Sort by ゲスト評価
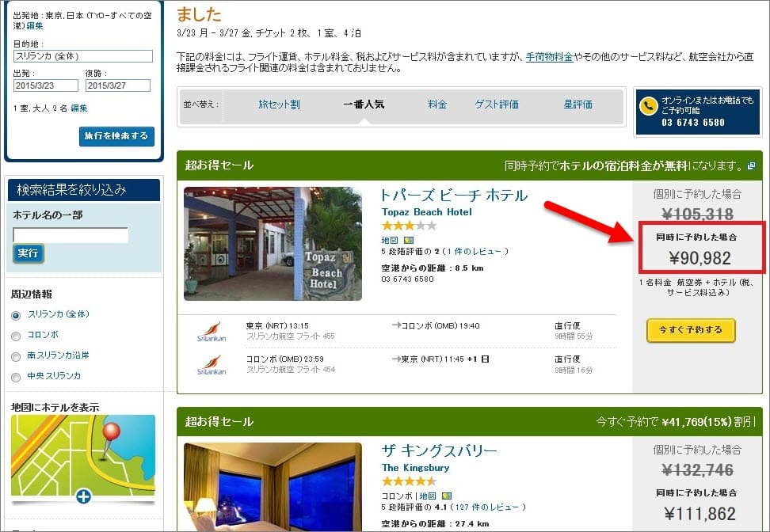The image size is (770, 532). tap(497, 104)
